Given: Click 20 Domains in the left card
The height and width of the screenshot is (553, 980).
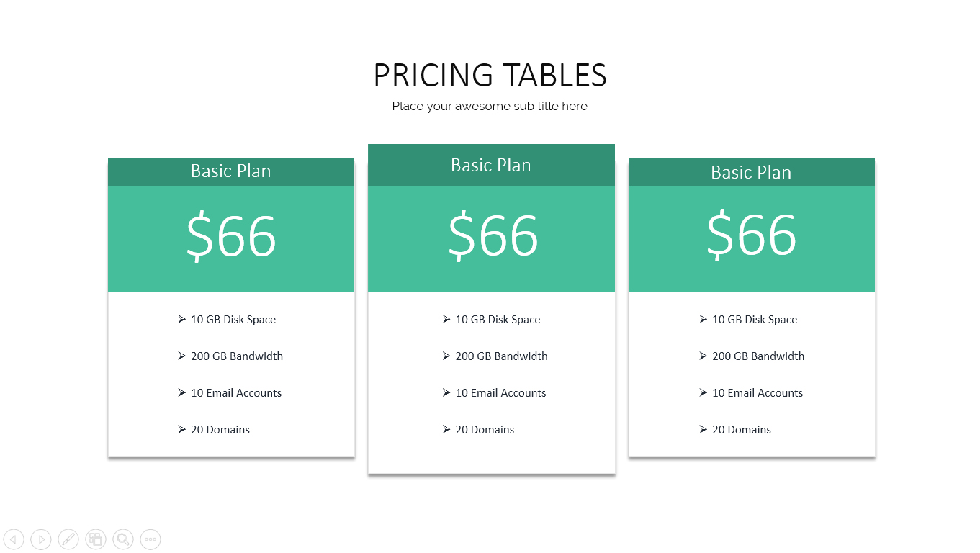Looking at the screenshot, I should 220,430.
